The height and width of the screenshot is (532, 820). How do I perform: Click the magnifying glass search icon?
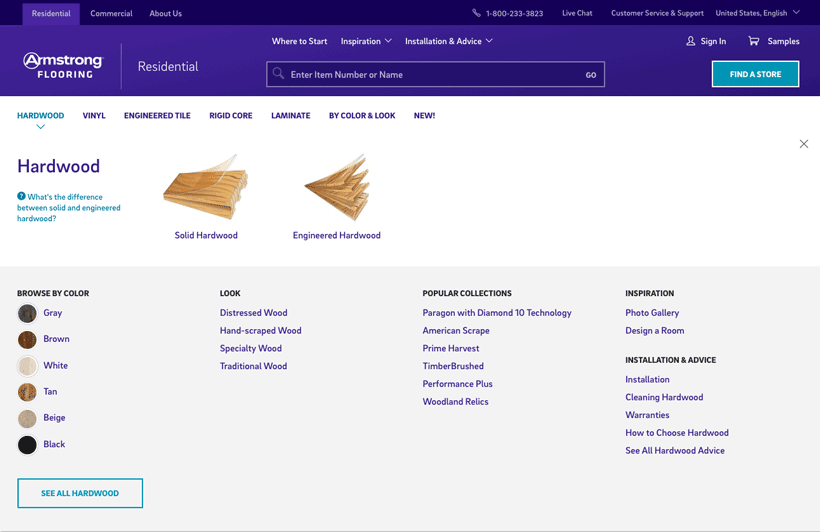click(279, 74)
